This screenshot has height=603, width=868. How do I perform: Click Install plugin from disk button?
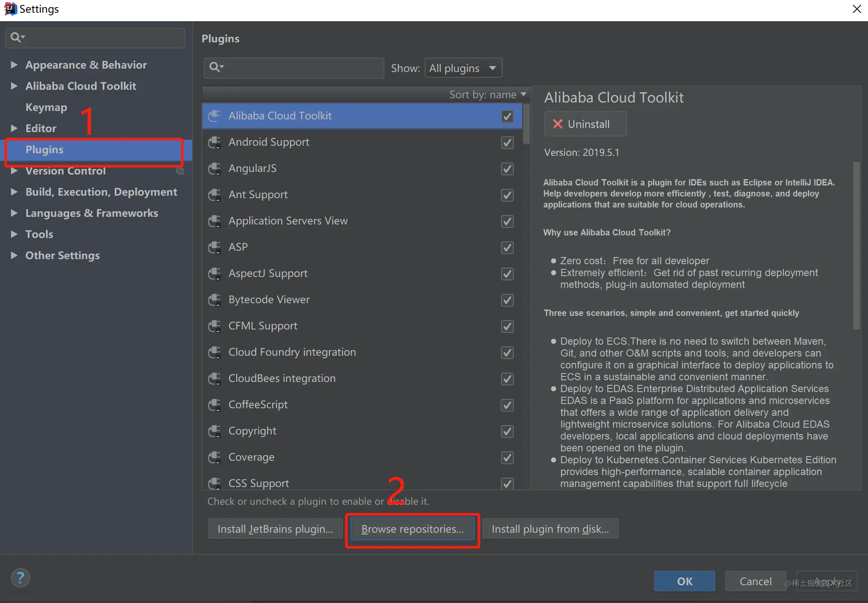(x=550, y=529)
